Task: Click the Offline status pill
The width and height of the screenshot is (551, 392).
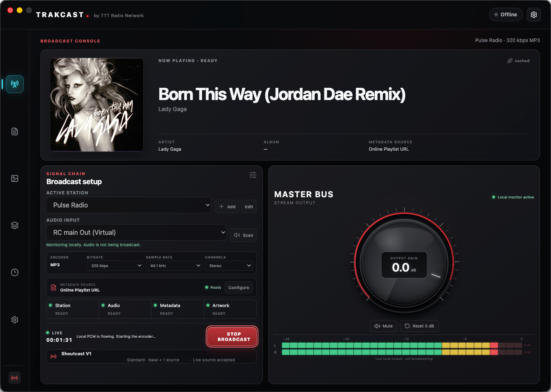Action: click(x=506, y=15)
